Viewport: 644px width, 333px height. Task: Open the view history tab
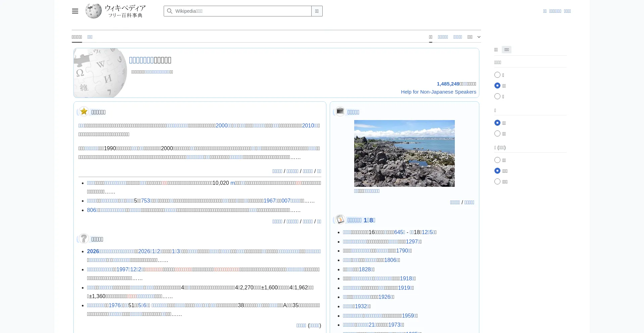point(458,37)
